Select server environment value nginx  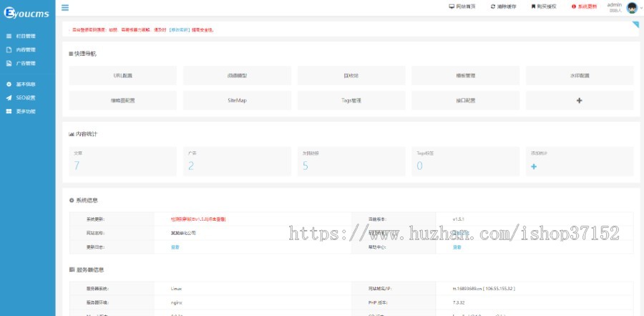176,302
